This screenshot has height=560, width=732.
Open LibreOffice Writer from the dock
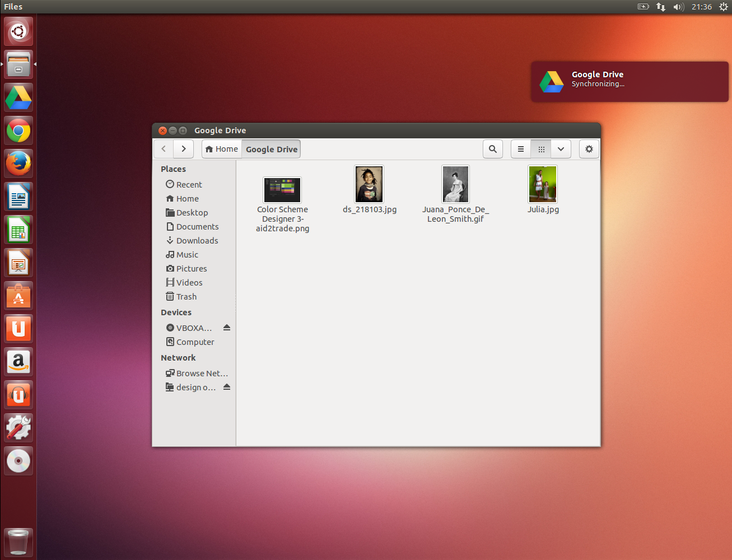pos(18,197)
